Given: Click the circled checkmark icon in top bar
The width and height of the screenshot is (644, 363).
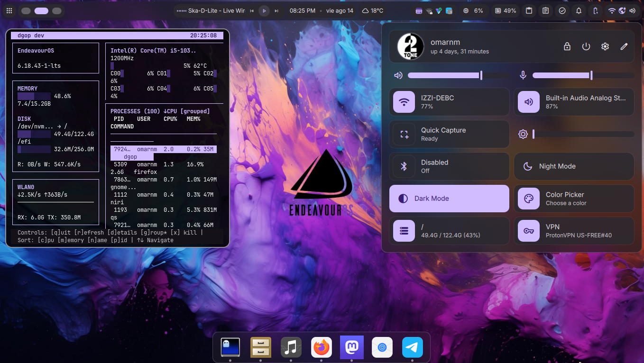Looking at the screenshot, I should point(562,10).
